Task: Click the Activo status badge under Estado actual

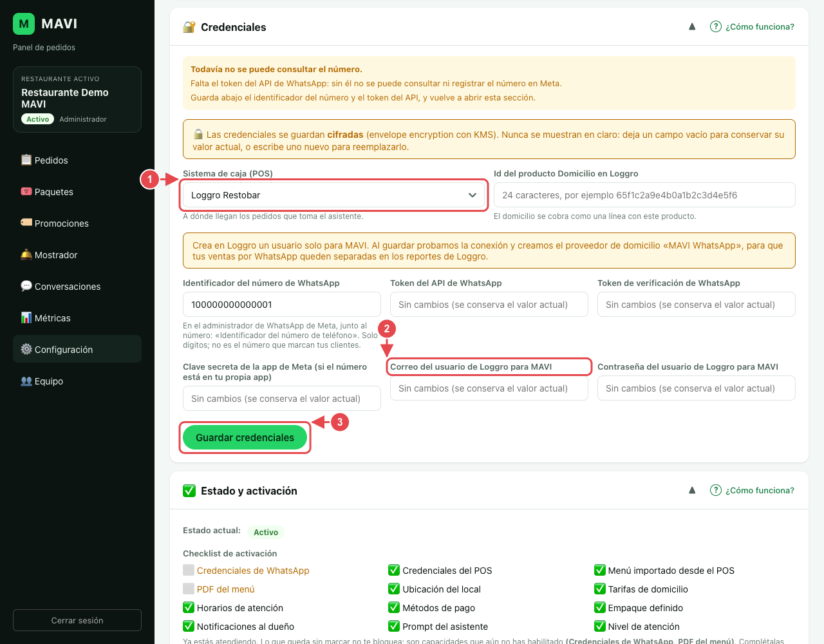Action: coord(266,532)
